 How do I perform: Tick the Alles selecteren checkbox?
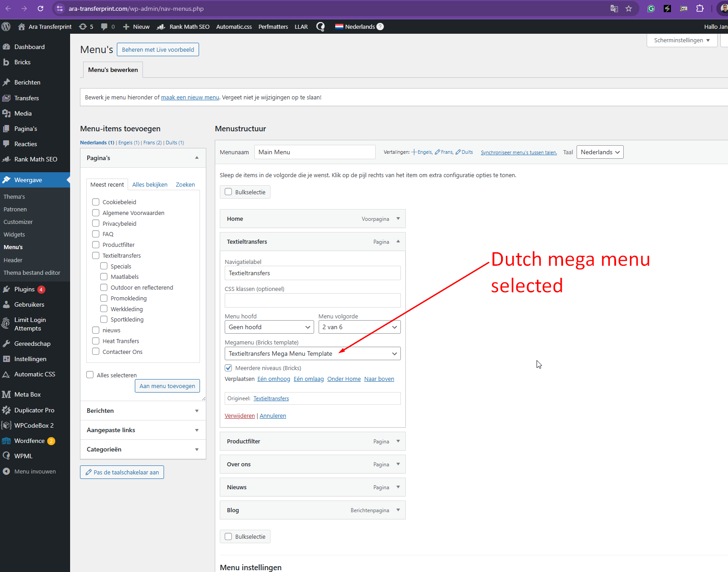click(90, 375)
